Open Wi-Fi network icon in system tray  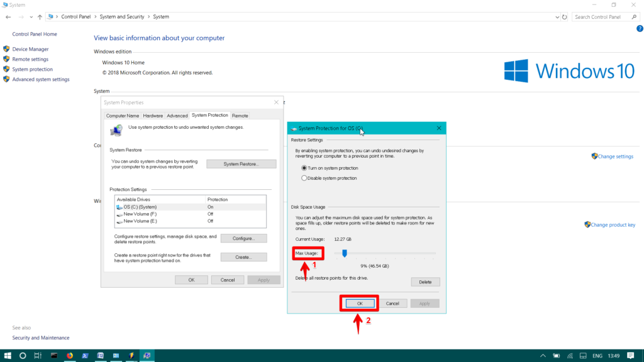point(570,356)
